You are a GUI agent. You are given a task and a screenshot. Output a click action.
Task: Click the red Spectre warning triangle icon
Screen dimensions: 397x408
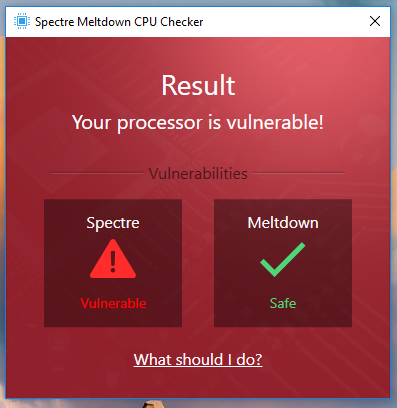click(113, 259)
